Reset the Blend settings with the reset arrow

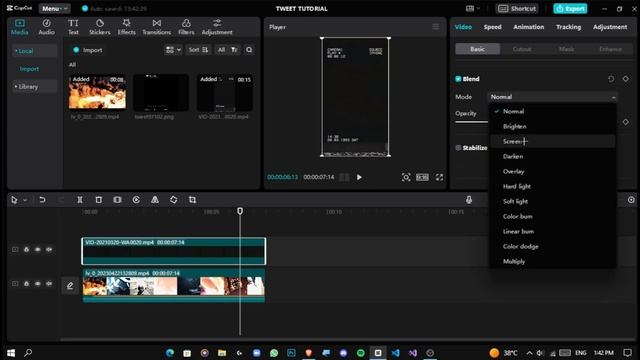611,79
